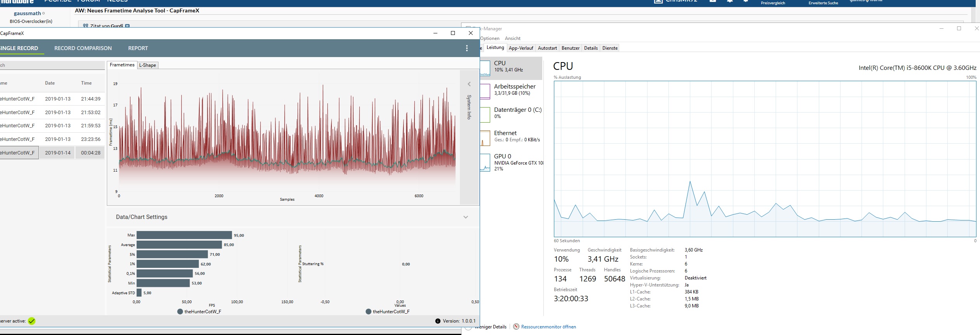Switch to the SINGLE RECORD tab
This screenshot has width=980, height=335.
point(19,48)
